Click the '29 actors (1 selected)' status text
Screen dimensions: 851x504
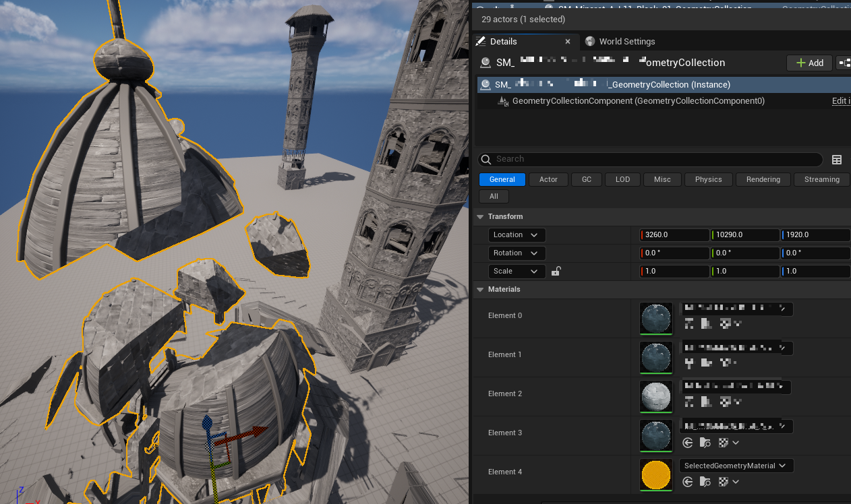523,19
